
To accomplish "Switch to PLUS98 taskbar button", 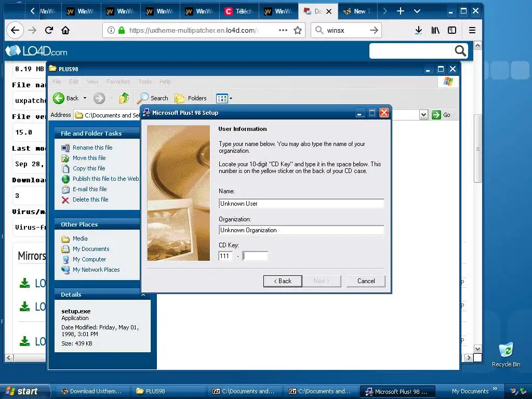I will pos(169,391).
